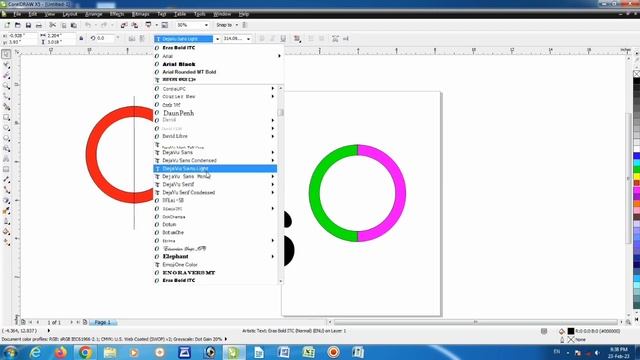
Task: Choose Arial Black from font list
Action: [179, 64]
